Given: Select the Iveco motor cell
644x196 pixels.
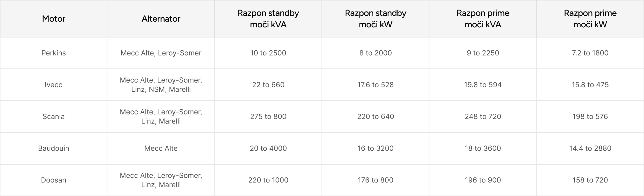Looking at the screenshot, I should (54, 85).
